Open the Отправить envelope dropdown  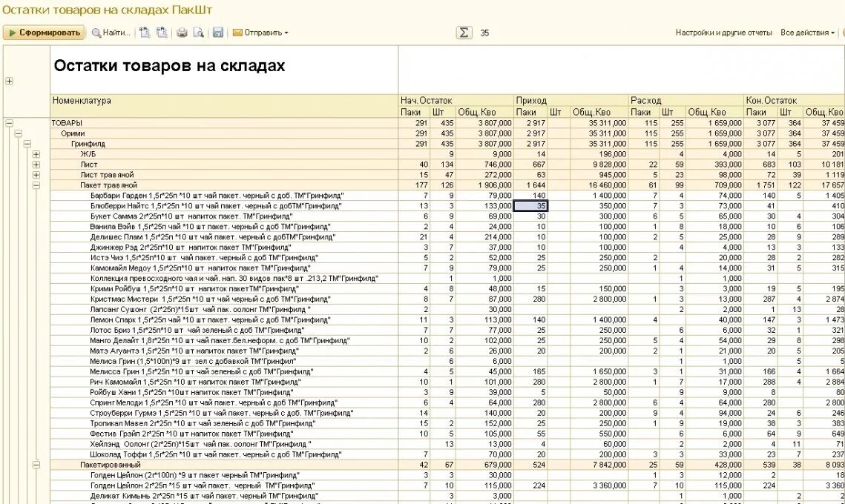[260, 33]
